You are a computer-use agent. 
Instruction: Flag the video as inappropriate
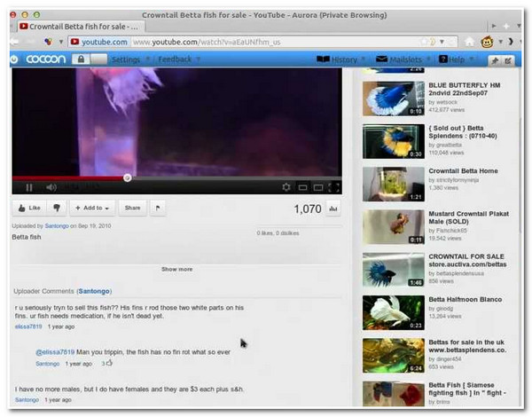(158, 208)
